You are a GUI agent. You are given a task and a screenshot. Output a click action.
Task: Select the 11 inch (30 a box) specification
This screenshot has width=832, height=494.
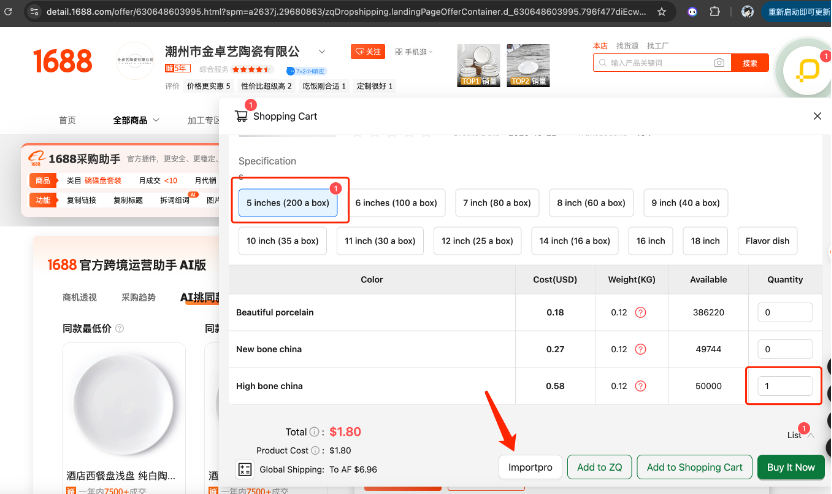[380, 241]
